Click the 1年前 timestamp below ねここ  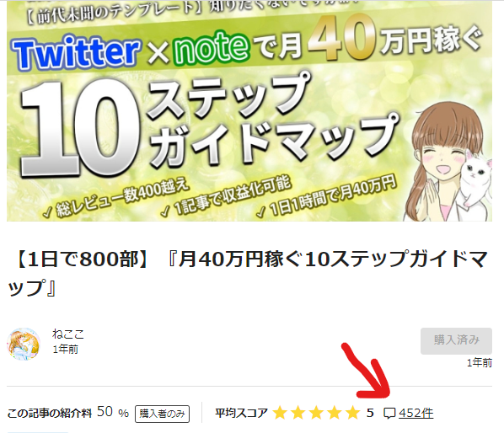coord(65,349)
